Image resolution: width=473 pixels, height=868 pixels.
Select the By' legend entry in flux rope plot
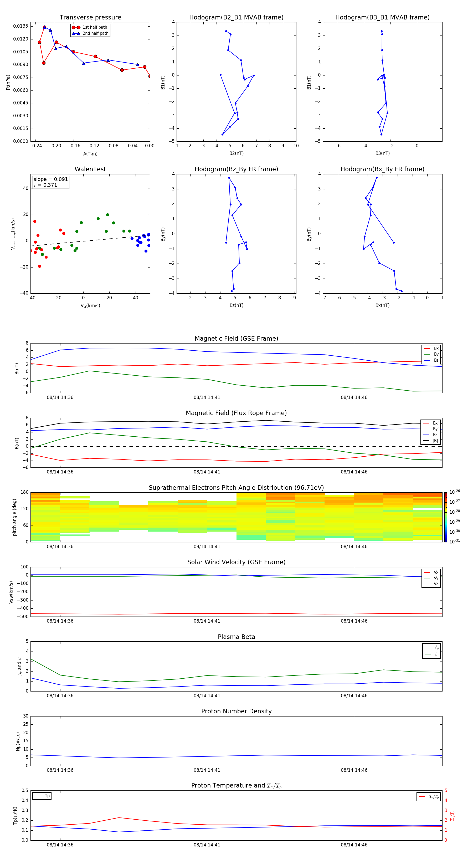[431, 429]
